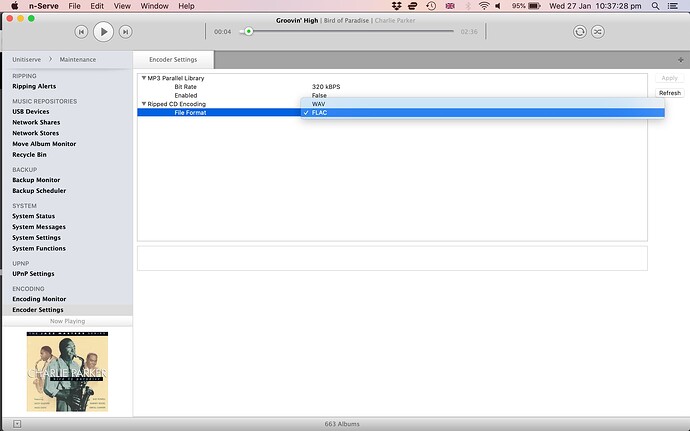The height and width of the screenshot is (431, 690).
Task: Open the Wi-Fi status menu
Action: (x=484, y=6)
